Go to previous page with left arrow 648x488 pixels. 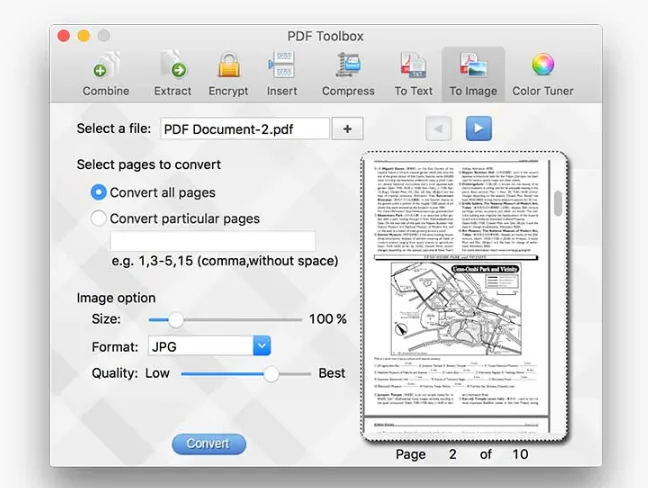pyautogui.click(x=438, y=129)
